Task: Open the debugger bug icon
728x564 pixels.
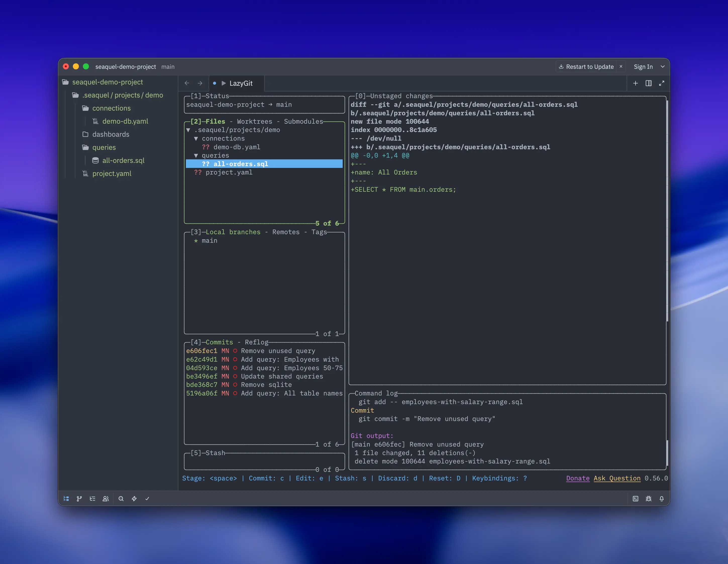Action: 648,499
